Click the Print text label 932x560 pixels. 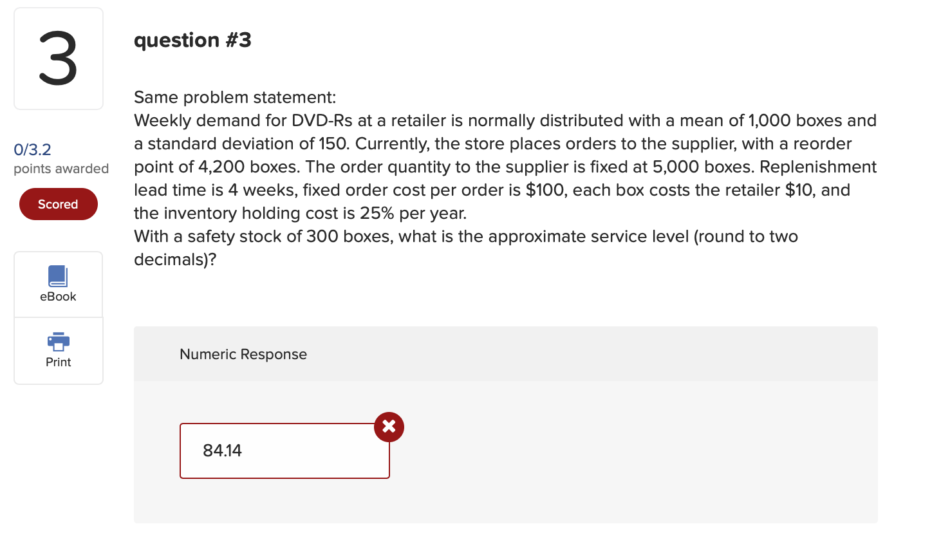click(x=58, y=362)
